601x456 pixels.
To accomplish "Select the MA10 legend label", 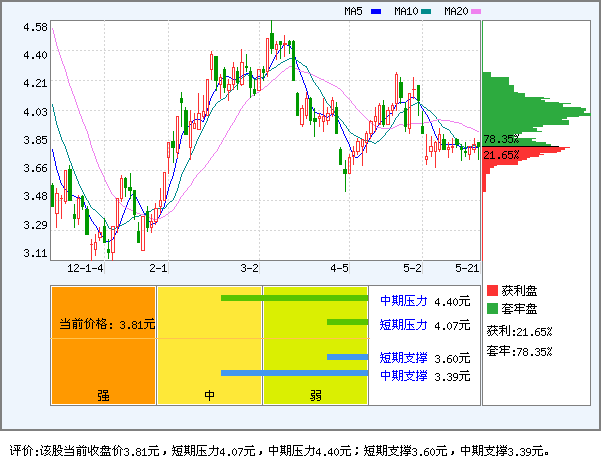I will tap(406, 11).
